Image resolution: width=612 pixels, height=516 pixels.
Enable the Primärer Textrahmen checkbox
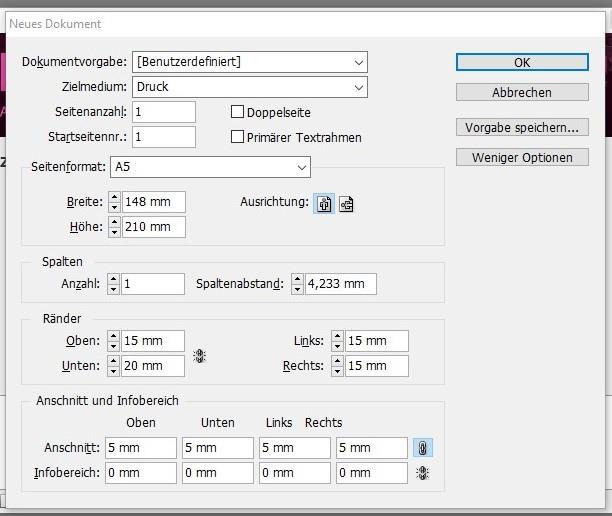238,137
